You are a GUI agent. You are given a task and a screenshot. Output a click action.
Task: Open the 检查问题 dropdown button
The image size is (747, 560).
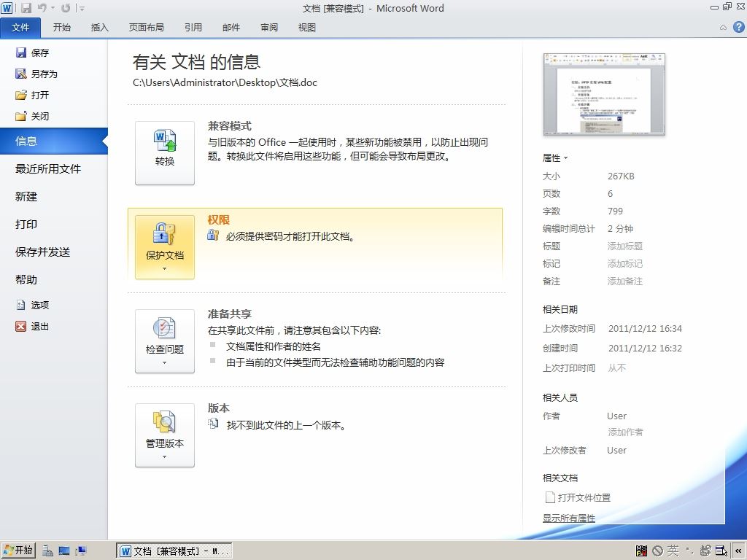165,341
